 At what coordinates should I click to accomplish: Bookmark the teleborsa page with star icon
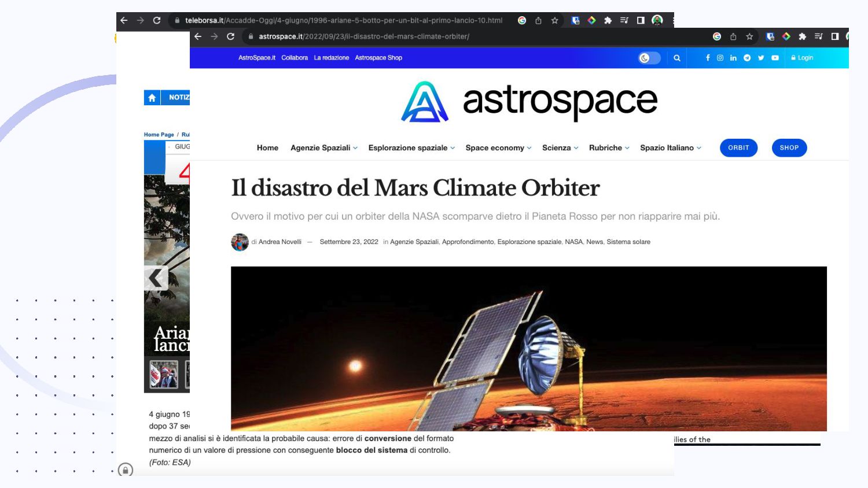pos(554,20)
